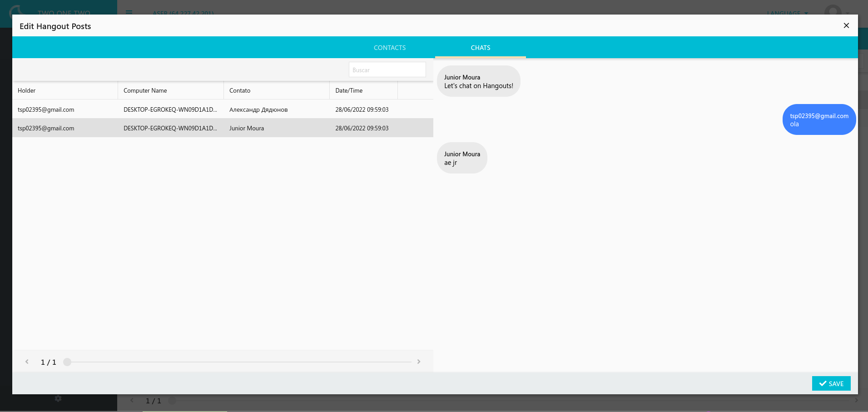
Task: Close the Edit Hangout Posts dialog
Action: (846, 25)
